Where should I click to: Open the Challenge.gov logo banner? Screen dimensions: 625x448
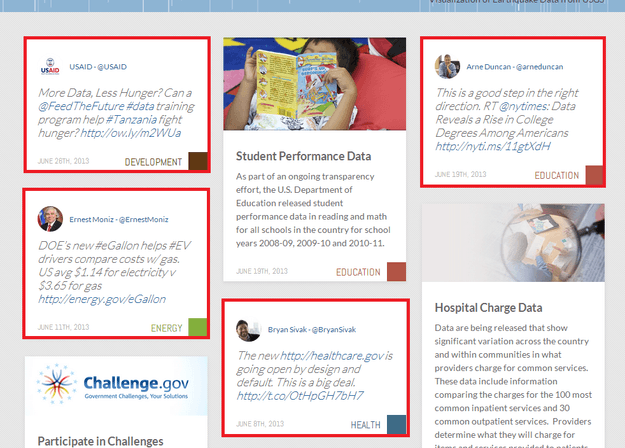(x=116, y=386)
